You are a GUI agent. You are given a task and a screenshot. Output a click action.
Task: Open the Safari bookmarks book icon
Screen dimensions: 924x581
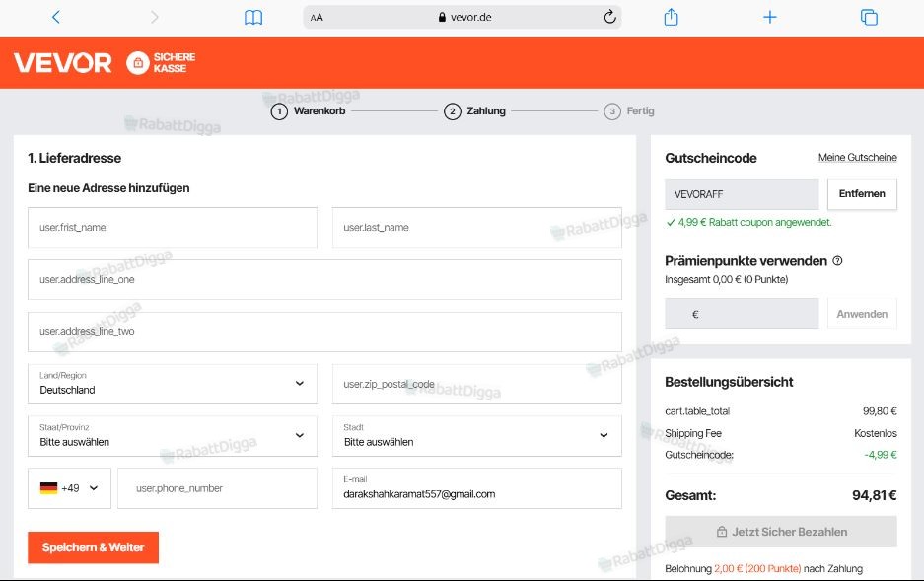click(x=253, y=17)
